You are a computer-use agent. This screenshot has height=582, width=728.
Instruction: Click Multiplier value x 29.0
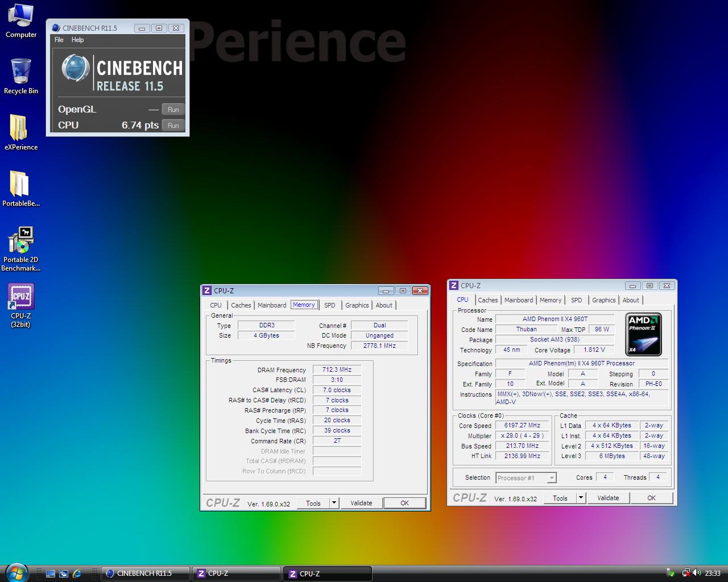[x=522, y=435]
